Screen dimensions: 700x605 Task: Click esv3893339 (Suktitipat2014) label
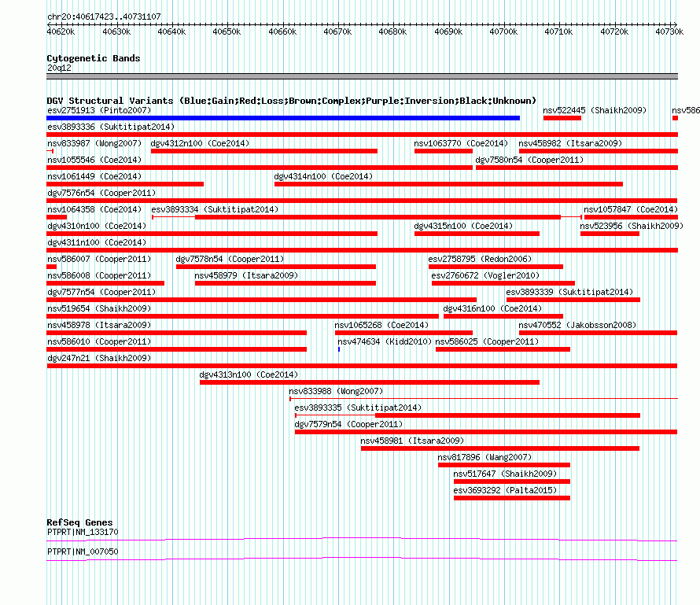pyautogui.click(x=569, y=292)
